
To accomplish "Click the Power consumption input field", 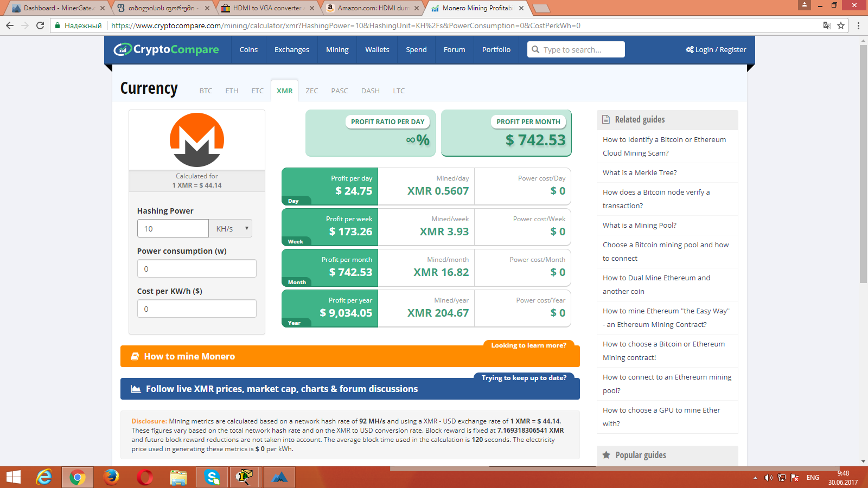I will [197, 268].
